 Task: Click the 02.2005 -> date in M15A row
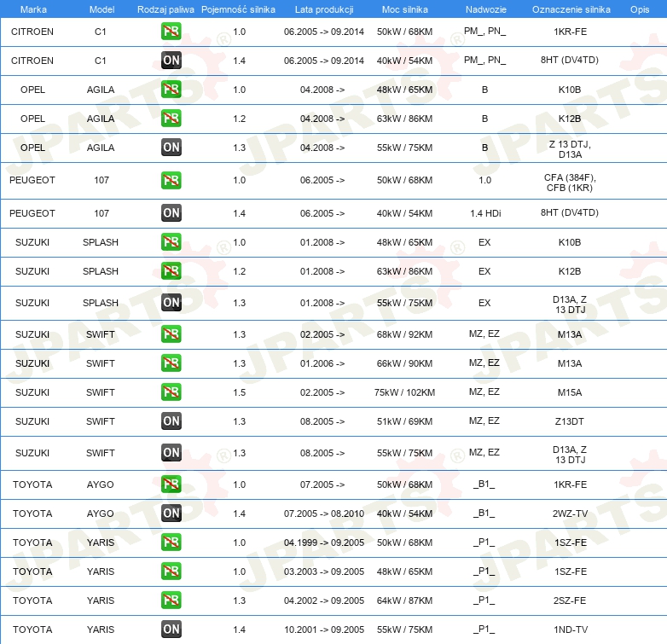[322, 392]
